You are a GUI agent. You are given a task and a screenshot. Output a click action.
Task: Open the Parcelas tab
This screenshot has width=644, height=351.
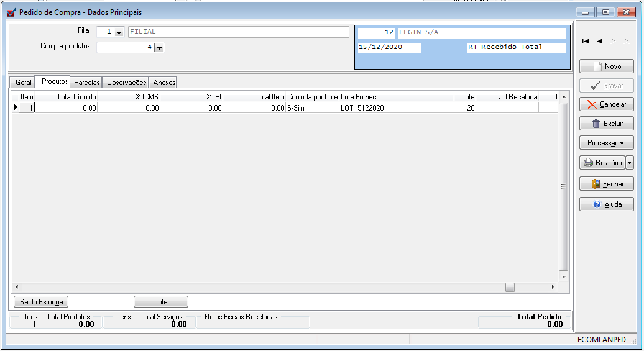click(87, 83)
